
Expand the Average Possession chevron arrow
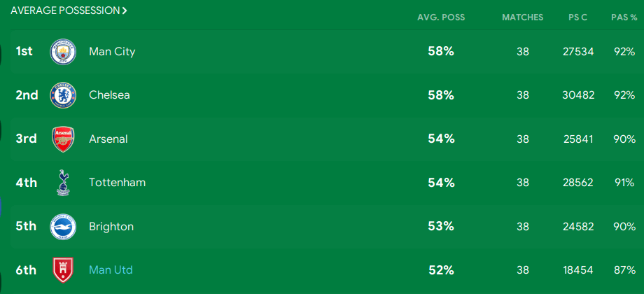click(124, 11)
